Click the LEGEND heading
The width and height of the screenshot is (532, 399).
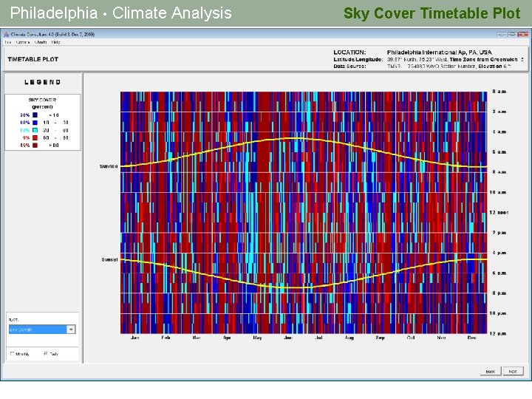tap(43, 82)
